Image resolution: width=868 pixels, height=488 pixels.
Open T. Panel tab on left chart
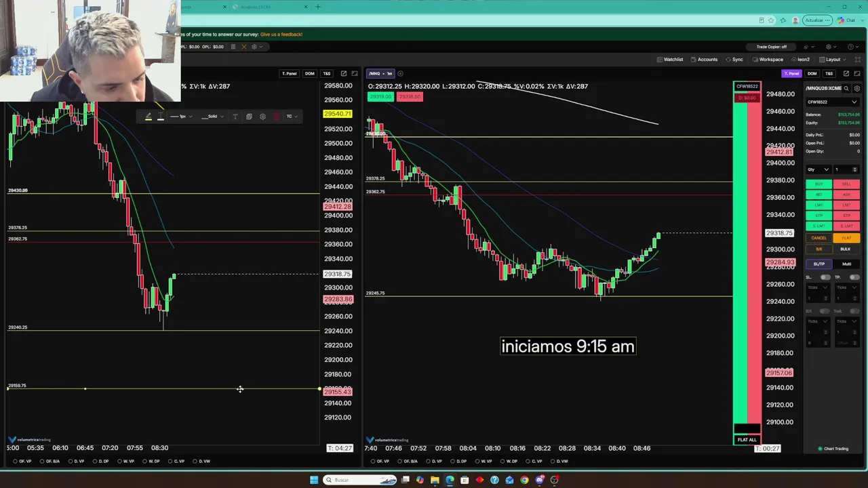click(290, 73)
